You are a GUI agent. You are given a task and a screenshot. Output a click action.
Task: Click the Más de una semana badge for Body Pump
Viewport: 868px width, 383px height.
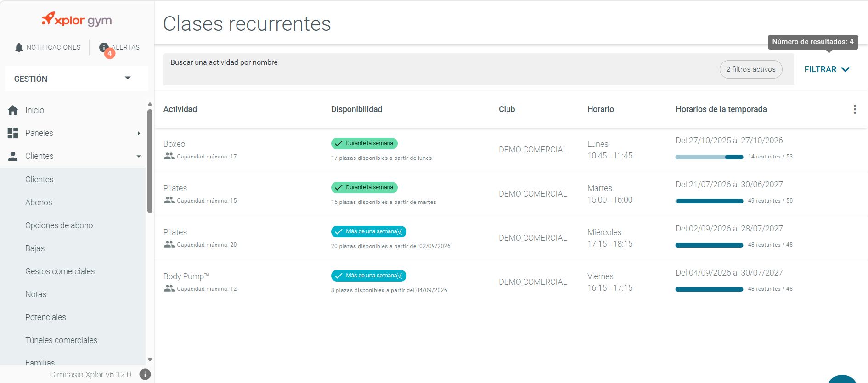pyautogui.click(x=369, y=276)
